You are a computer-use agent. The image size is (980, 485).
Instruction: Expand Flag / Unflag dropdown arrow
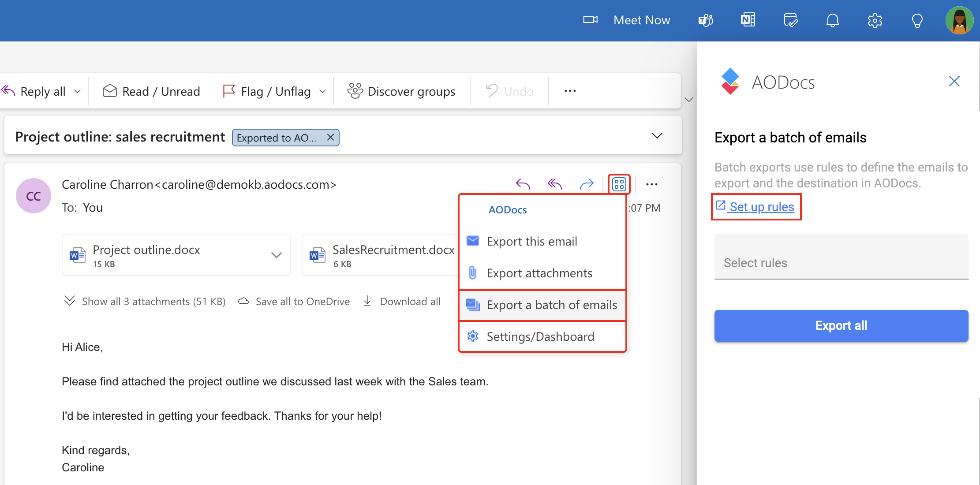click(x=322, y=91)
